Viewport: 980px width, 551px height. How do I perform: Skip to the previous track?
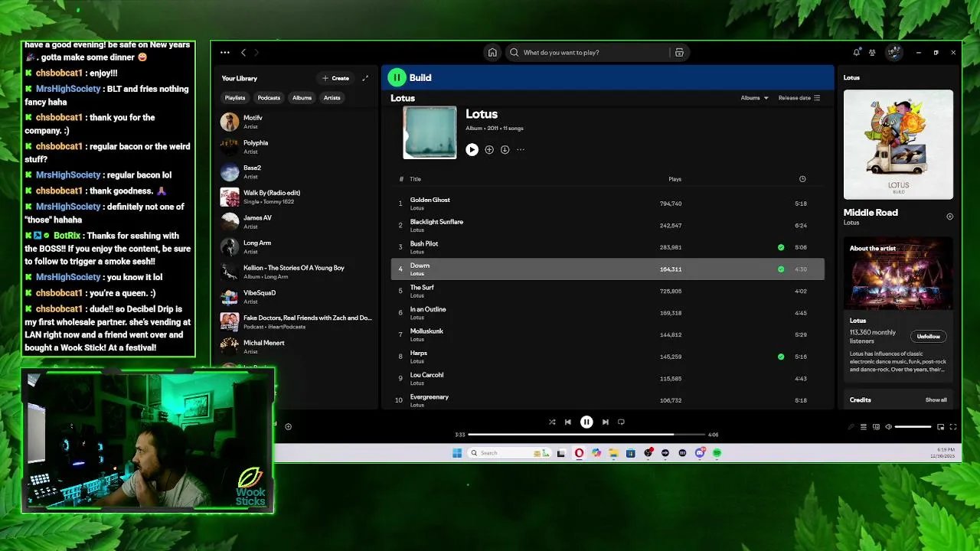pyautogui.click(x=567, y=422)
